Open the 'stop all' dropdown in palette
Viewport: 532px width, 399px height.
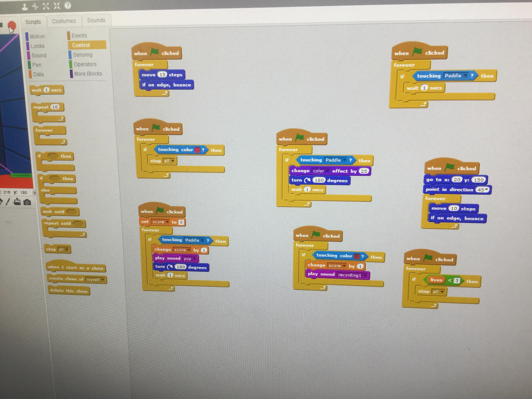tap(67, 249)
